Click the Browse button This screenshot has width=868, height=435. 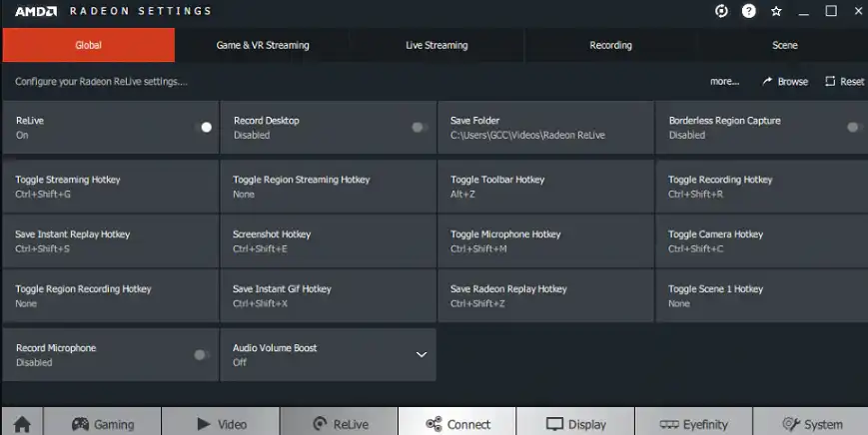[x=785, y=81]
